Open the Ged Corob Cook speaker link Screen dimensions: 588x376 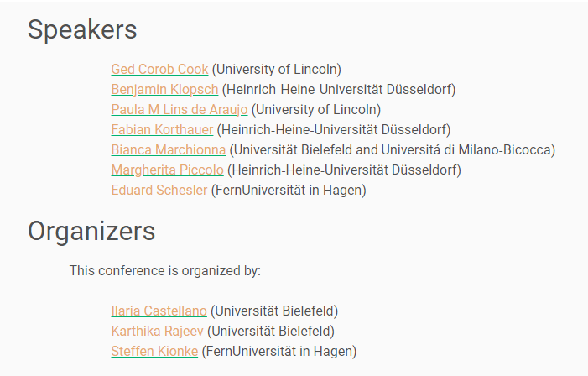coord(159,69)
